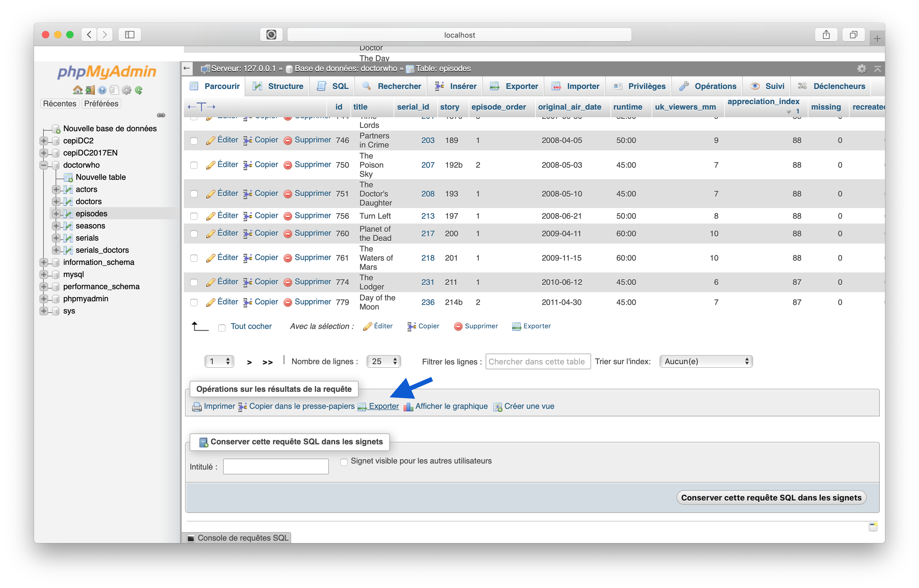Open the Rechercher tab
The width and height of the screenshot is (919, 588).
pyautogui.click(x=391, y=86)
